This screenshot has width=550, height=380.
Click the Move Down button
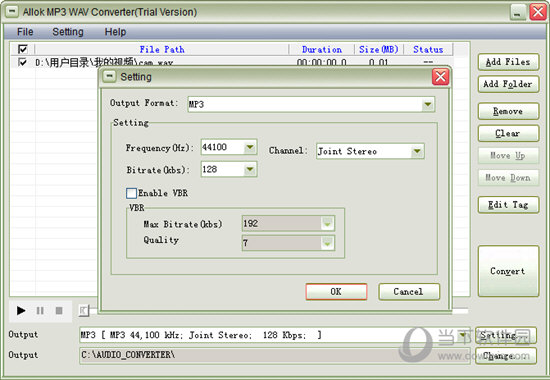tap(508, 178)
